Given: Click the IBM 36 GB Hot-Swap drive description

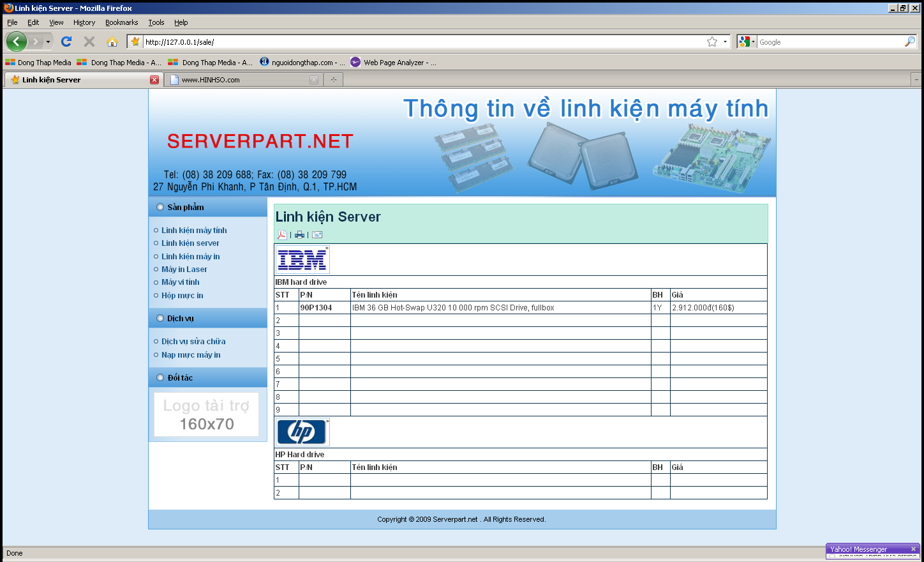Looking at the screenshot, I should (453, 308).
